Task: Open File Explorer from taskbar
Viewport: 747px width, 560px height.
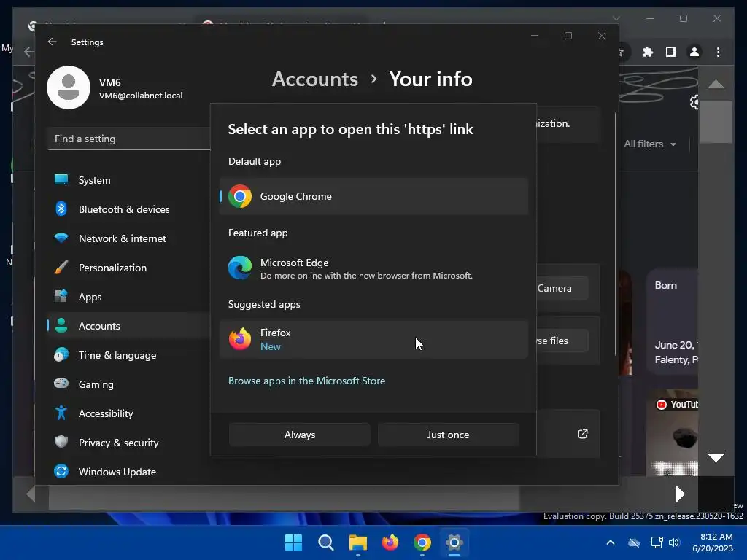Action: pyautogui.click(x=357, y=542)
